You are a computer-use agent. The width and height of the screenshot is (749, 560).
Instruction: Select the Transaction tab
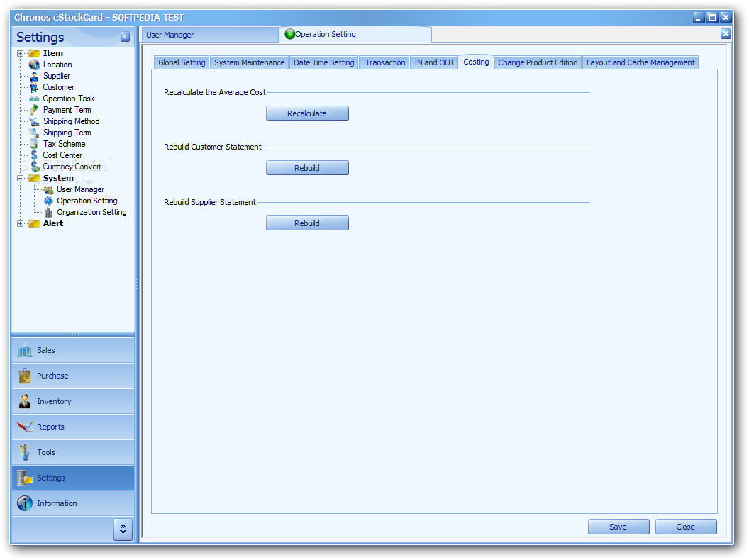point(385,62)
